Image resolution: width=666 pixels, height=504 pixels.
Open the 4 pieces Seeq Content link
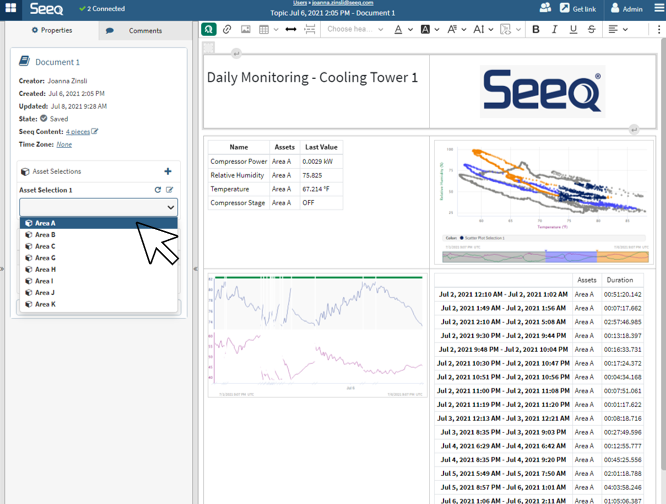pyautogui.click(x=78, y=131)
